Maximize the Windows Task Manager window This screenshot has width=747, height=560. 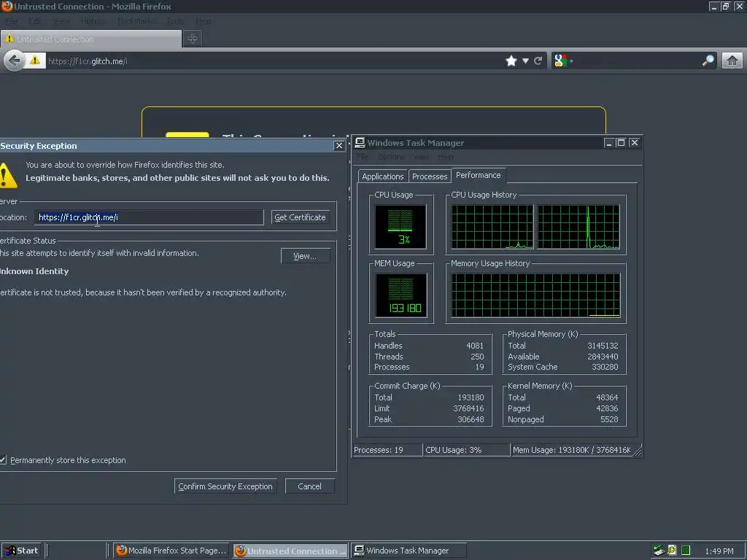coord(622,142)
